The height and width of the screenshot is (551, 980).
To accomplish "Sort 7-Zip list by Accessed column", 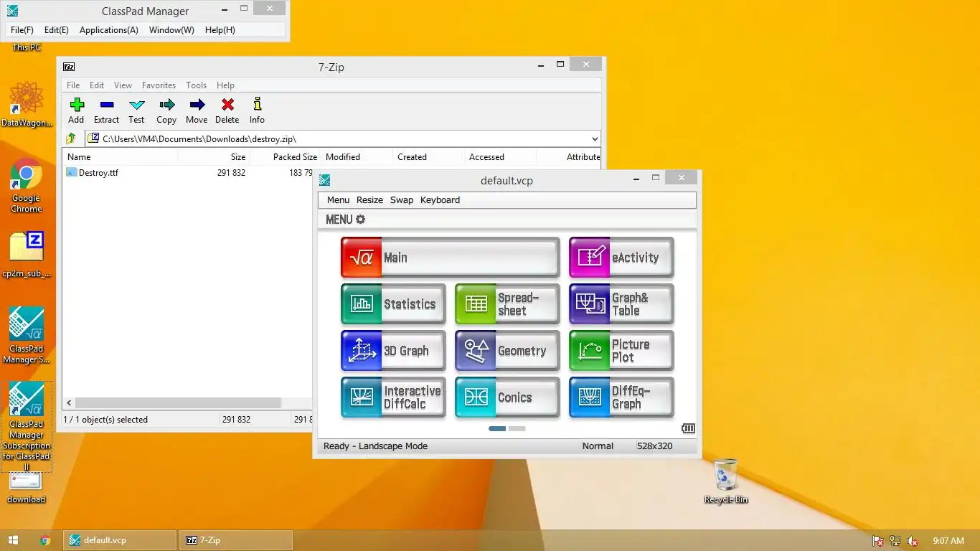I will pos(500,157).
